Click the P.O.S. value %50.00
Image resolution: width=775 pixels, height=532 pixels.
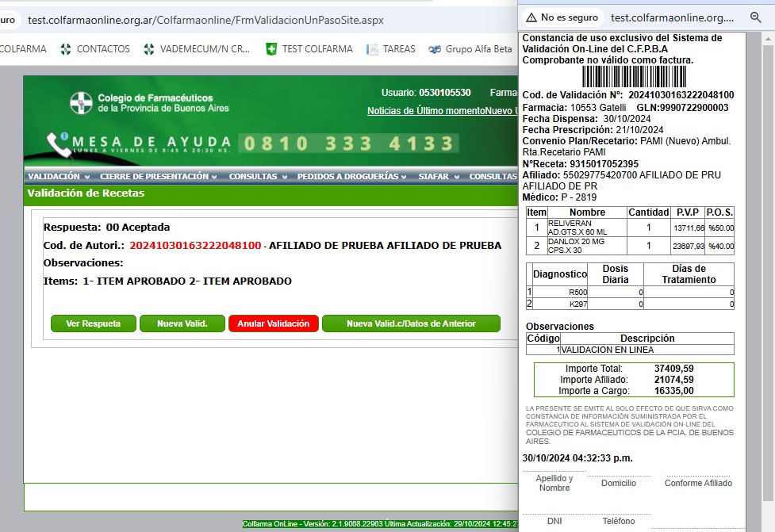(720, 228)
